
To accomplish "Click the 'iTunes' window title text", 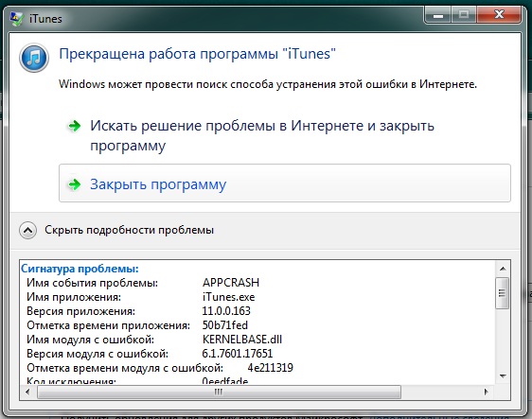I will [x=45, y=19].
